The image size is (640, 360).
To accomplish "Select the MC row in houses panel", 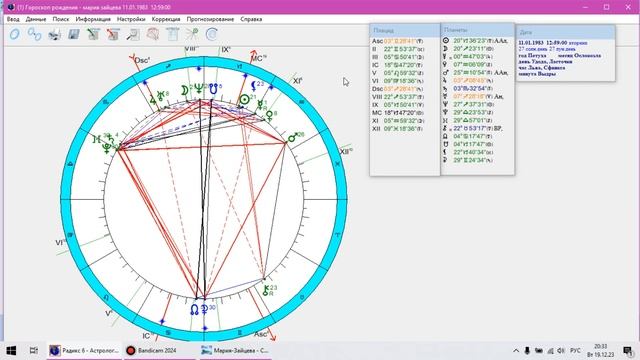I will point(398,113).
